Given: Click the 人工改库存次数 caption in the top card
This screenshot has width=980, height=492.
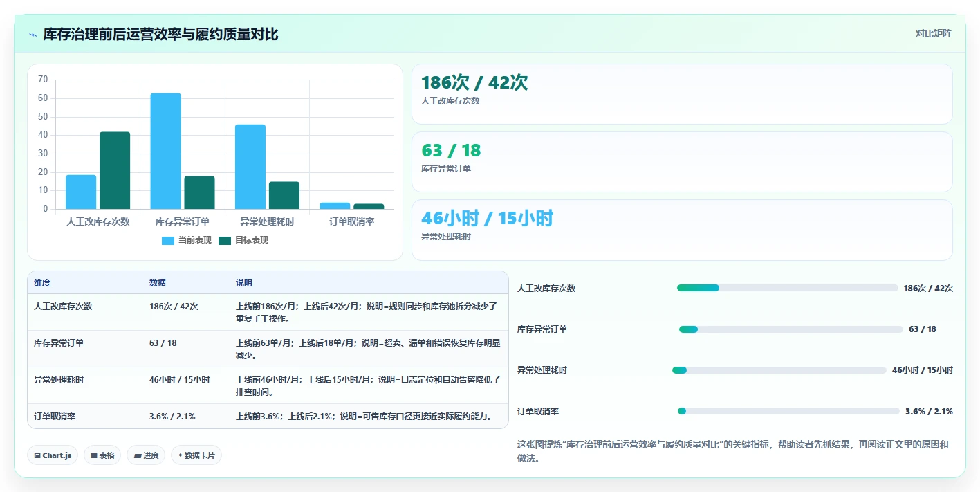Looking at the screenshot, I should [x=450, y=101].
